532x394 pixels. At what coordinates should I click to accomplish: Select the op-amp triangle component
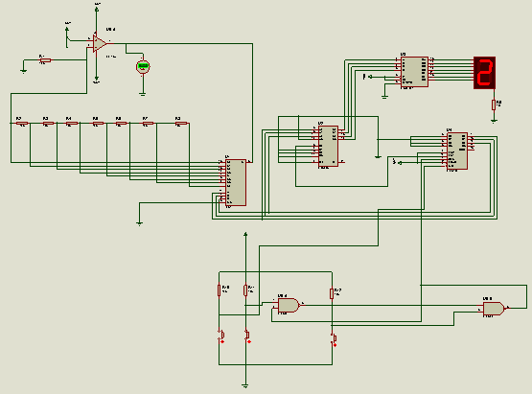point(99,43)
